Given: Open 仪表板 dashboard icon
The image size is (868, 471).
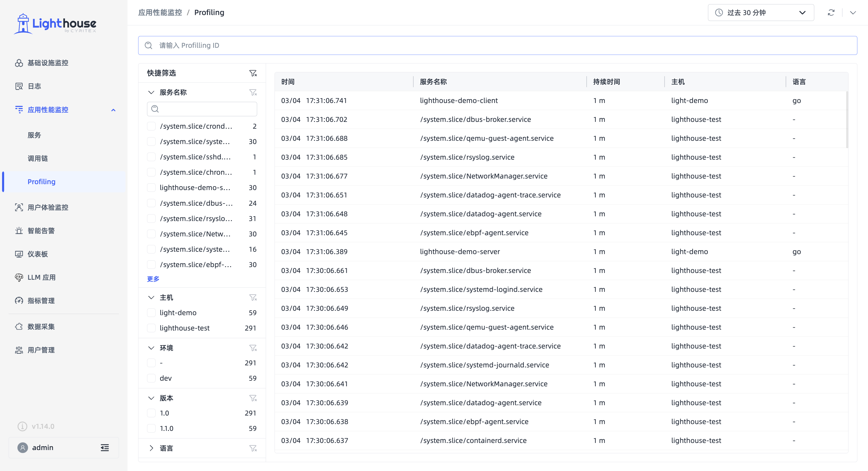Looking at the screenshot, I should [x=19, y=254].
